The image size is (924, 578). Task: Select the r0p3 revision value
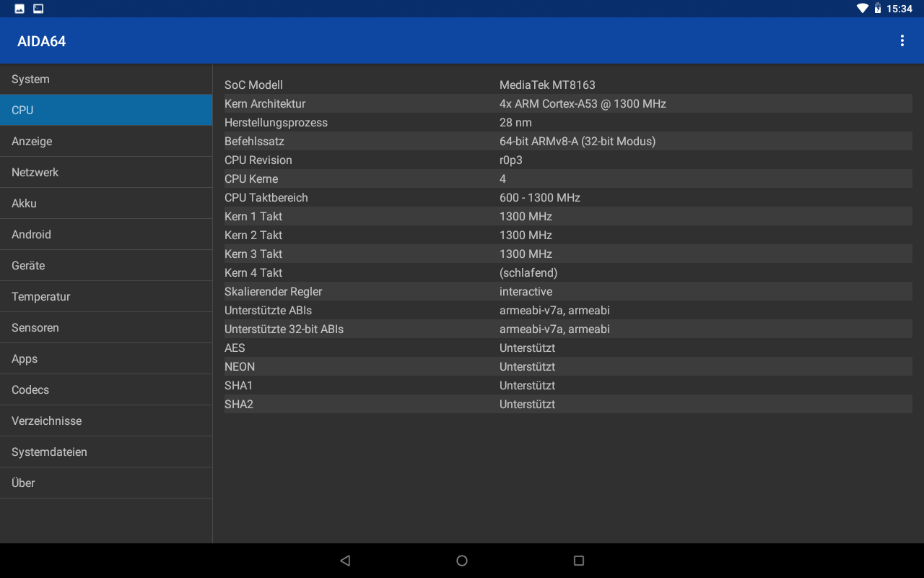click(511, 160)
